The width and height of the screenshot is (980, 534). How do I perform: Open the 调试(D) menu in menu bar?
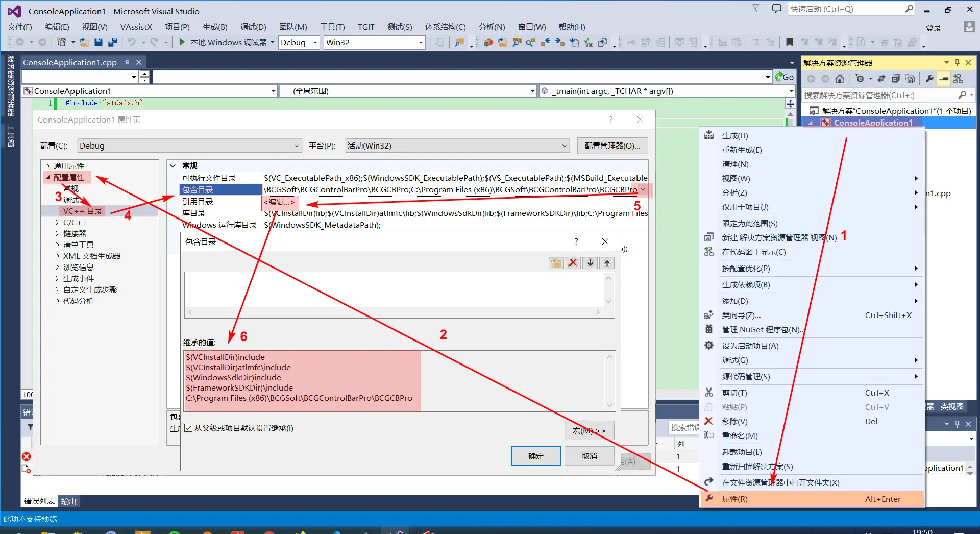click(253, 27)
